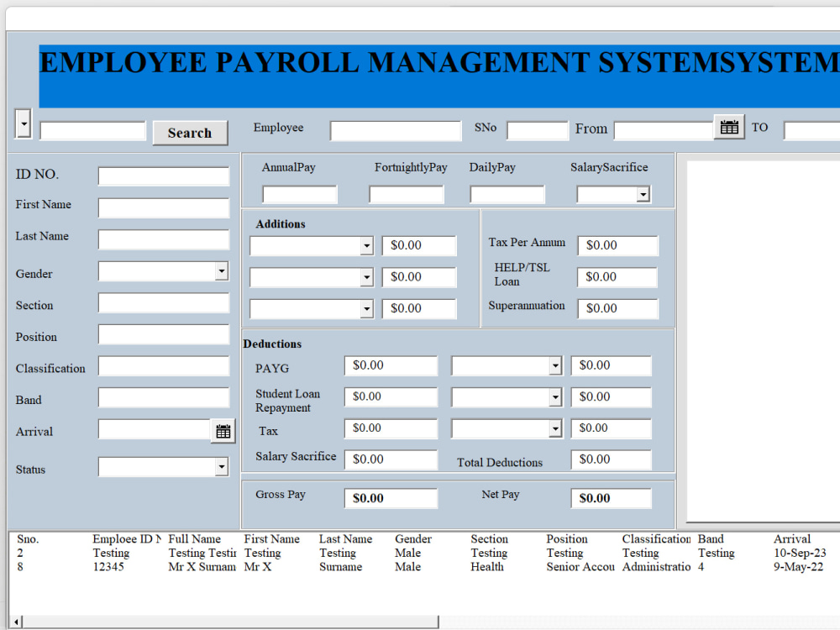Click the Search button
The image size is (840, 630).
click(190, 133)
